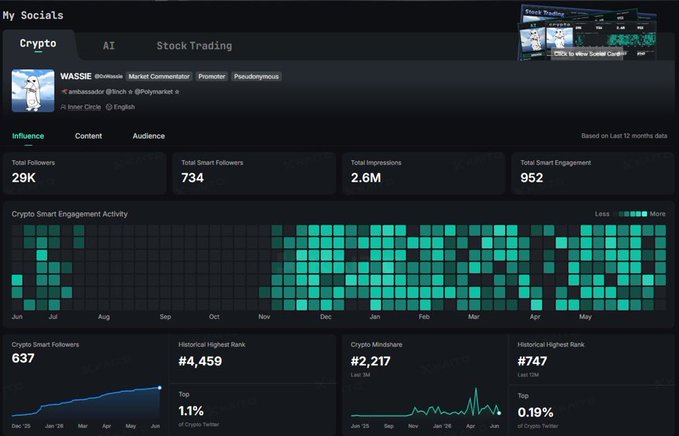The image size is (679, 436).
Task: Click the Crypto Smart Engagement Activity title
Action: point(70,214)
